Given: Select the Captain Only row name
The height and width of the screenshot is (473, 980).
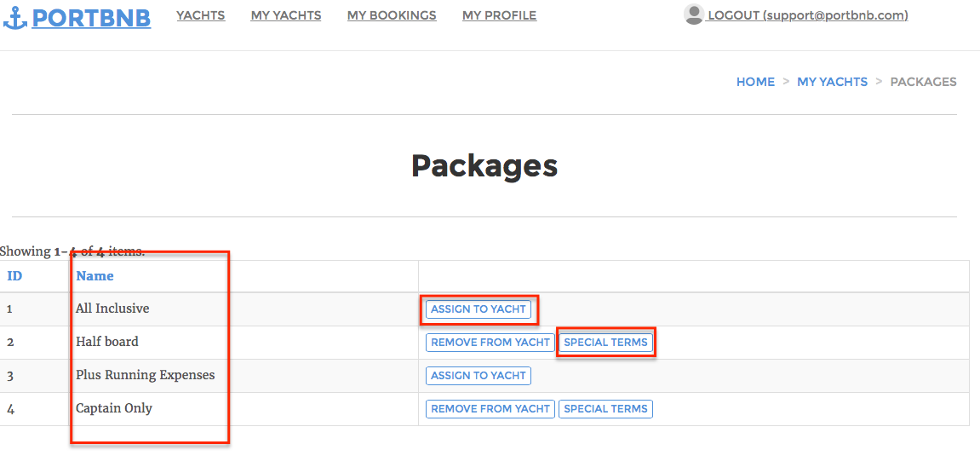Looking at the screenshot, I should [x=114, y=408].
